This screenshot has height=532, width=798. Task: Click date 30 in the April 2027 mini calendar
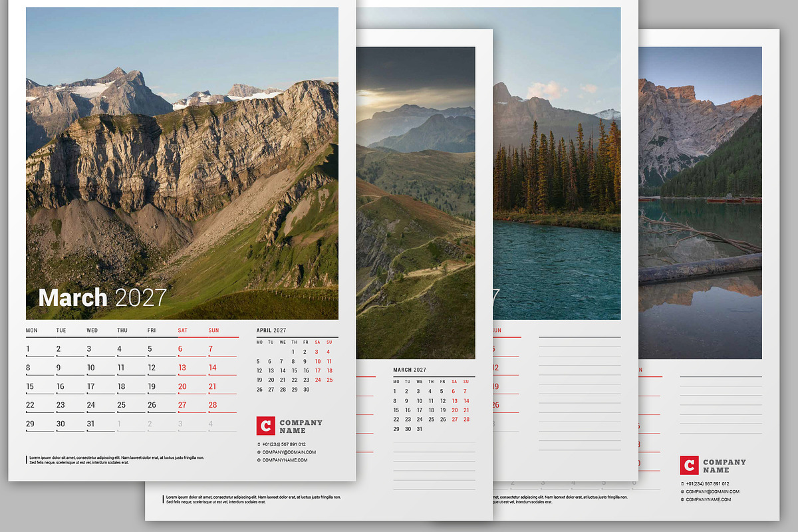(306, 390)
